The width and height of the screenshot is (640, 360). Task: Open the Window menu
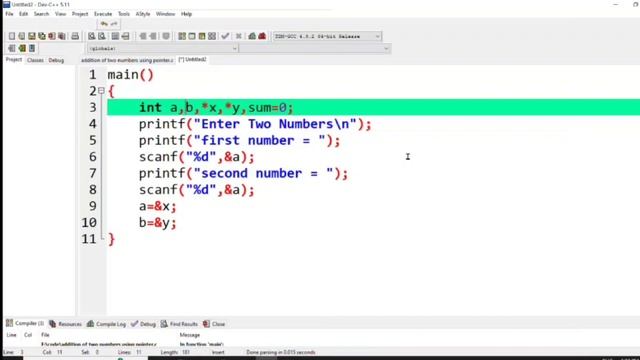point(165,14)
